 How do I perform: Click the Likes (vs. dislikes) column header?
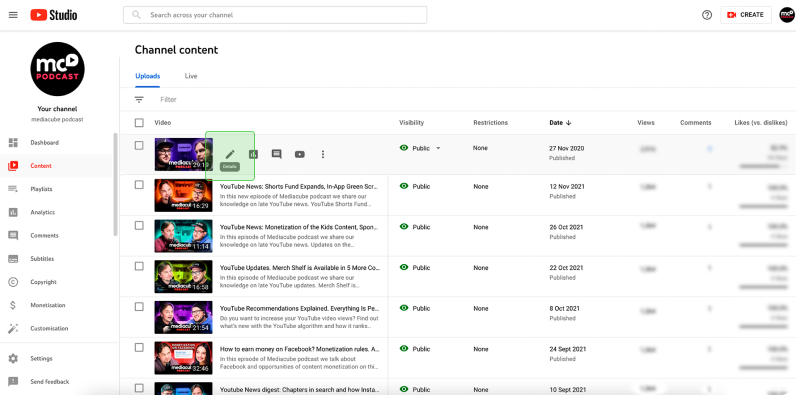coord(760,123)
